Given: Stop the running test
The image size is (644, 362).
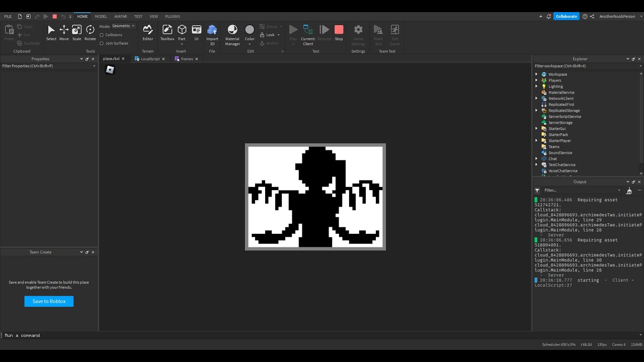Looking at the screenshot, I should coord(339,33).
